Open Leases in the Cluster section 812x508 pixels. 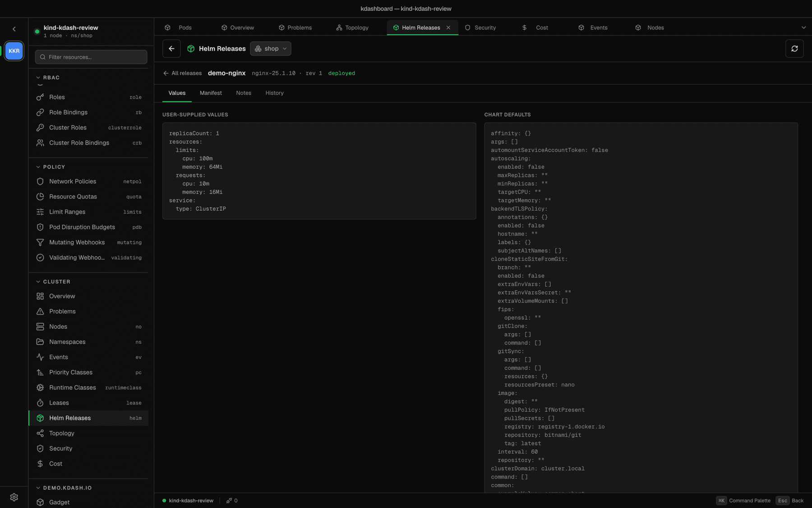click(x=88, y=403)
